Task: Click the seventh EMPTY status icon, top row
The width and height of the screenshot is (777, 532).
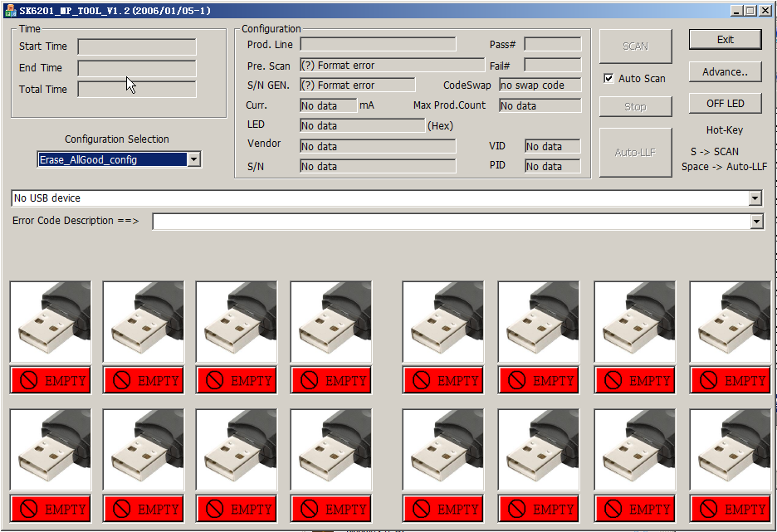Action: (635, 380)
